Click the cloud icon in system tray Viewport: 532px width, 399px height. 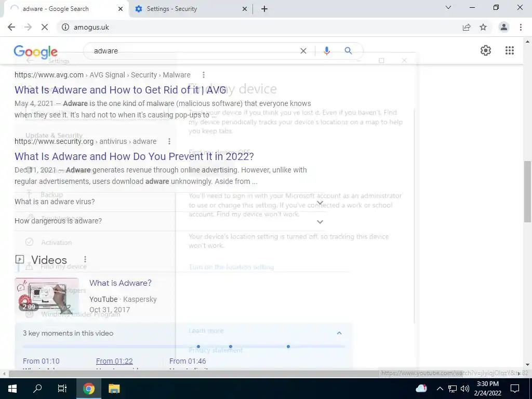(x=421, y=388)
